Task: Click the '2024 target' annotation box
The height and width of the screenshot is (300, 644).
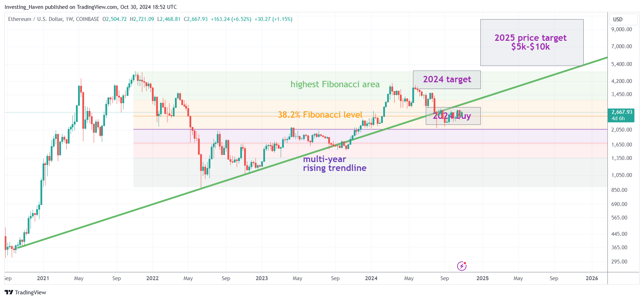Action: 447,80
